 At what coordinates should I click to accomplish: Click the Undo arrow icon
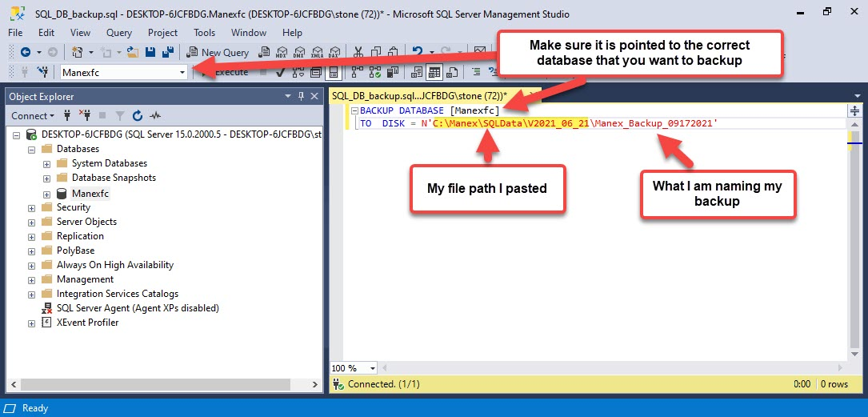[418, 52]
